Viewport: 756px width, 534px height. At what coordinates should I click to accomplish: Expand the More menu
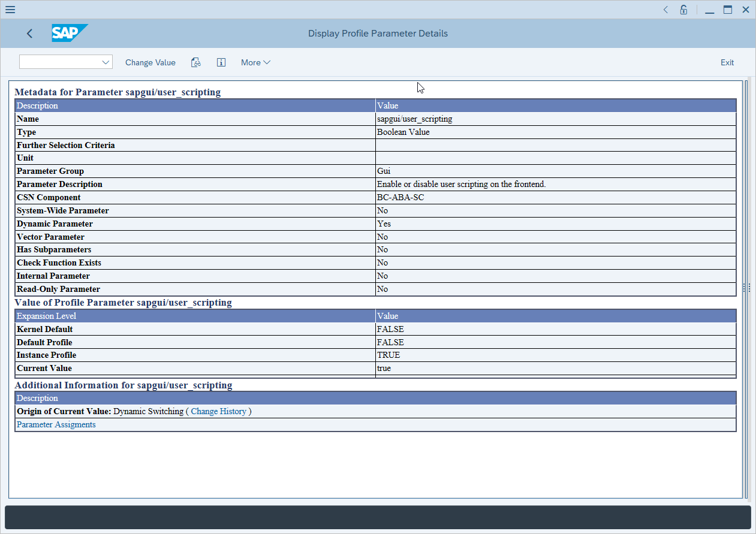point(255,62)
